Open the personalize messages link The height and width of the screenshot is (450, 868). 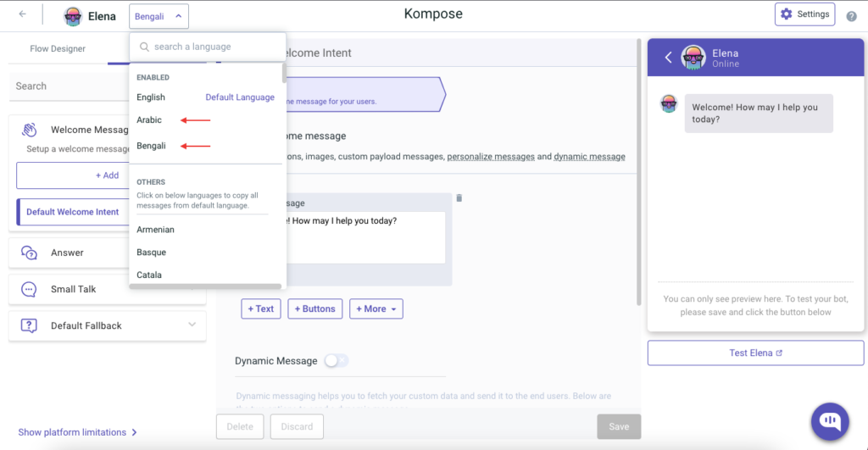click(x=491, y=157)
